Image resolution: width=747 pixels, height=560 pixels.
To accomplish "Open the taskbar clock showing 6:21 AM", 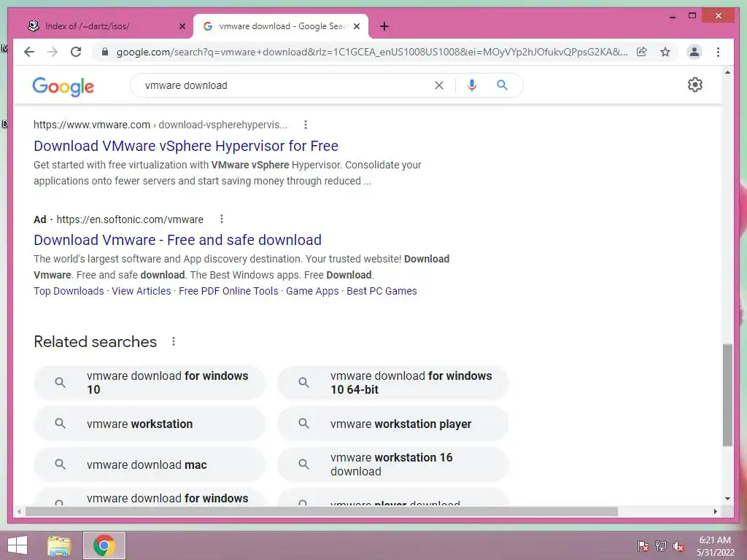I will [715, 545].
